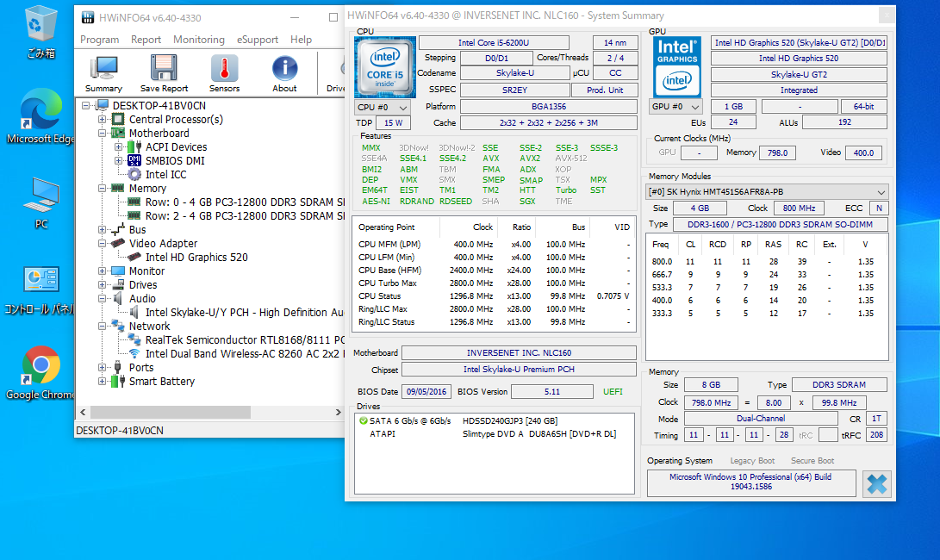Click the Intel Graphics GPU logo

[677, 66]
